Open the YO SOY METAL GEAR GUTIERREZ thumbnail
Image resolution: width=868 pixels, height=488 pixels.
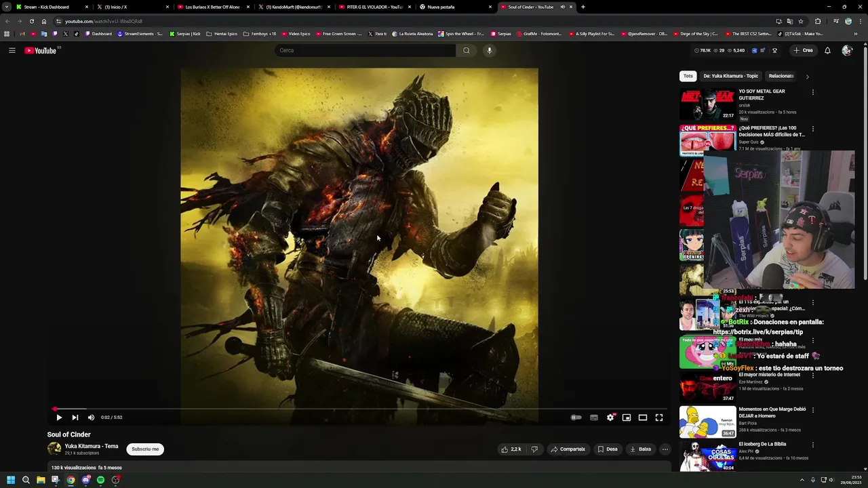(x=707, y=104)
